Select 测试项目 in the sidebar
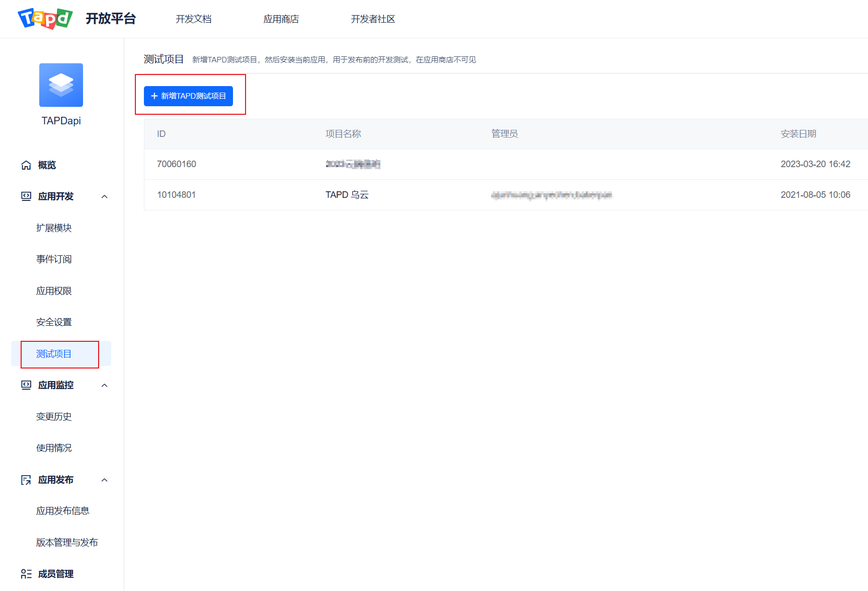Image resolution: width=868 pixels, height=591 pixels. [x=54, y=354]
